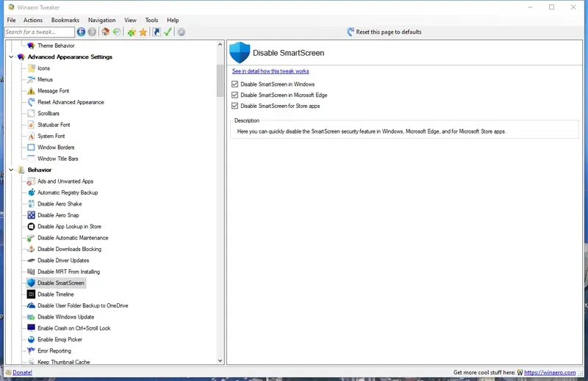The width and height of the screenshot is (588, 381).
Task: Click the Disable Driver Updates icon
Action: pos(31,261)
